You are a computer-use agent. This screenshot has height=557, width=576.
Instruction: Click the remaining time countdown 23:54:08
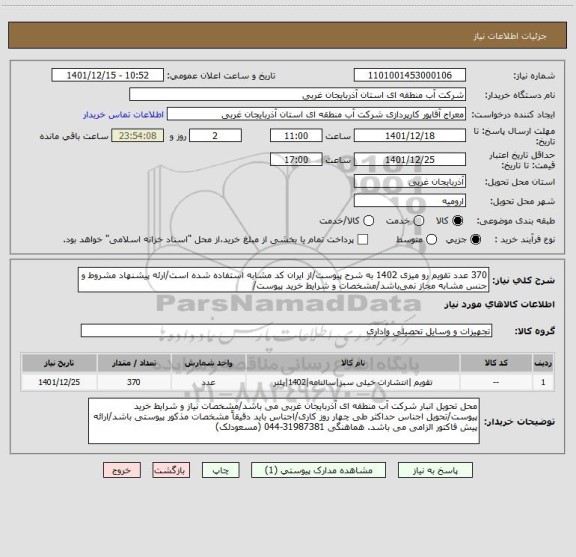pos(138,136)
